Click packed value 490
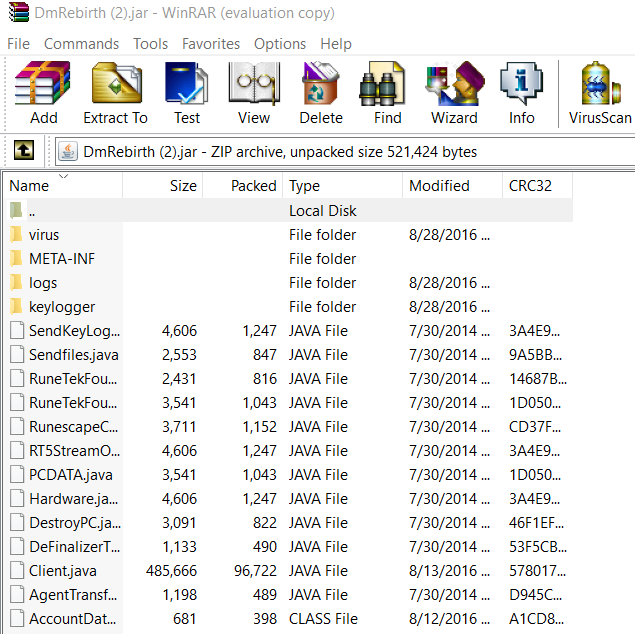635x634 pixels. click(265, 547)
